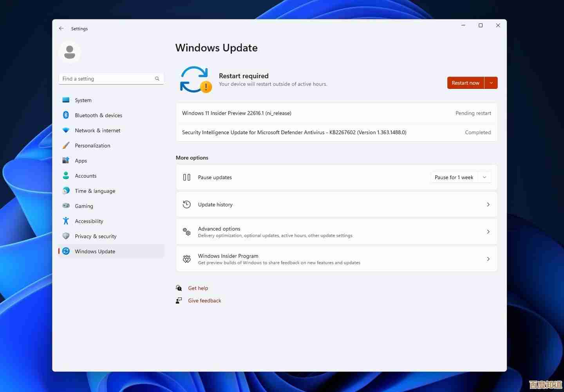Expand the Pause for 1 week dropdown
This screenshot has height=392, width=564.
coord(484,177)
